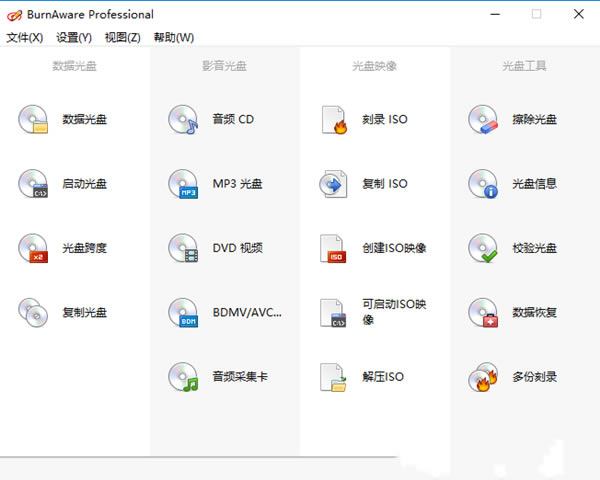Click the 数据恢复 data recovery icon
This screenshot has width=600, height=480.
click(483, 313)
